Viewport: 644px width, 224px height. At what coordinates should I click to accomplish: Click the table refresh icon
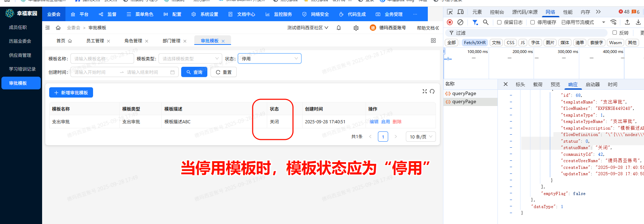[432, 92]
